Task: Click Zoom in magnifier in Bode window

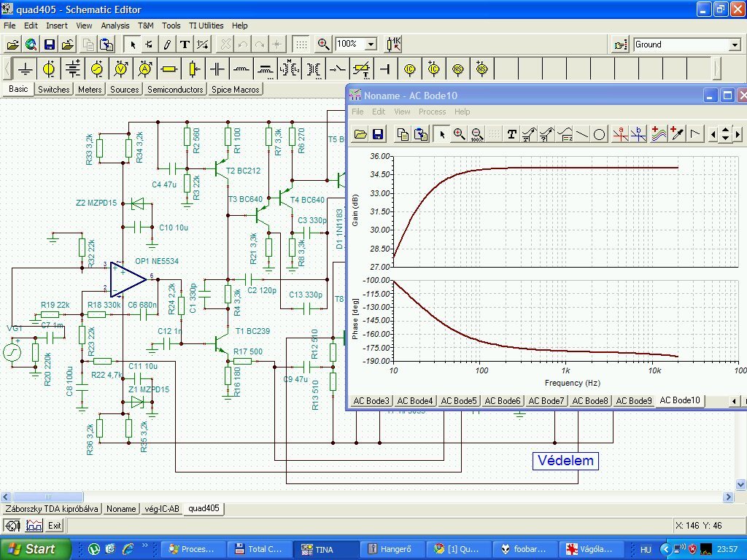Action: pos(460,134)
